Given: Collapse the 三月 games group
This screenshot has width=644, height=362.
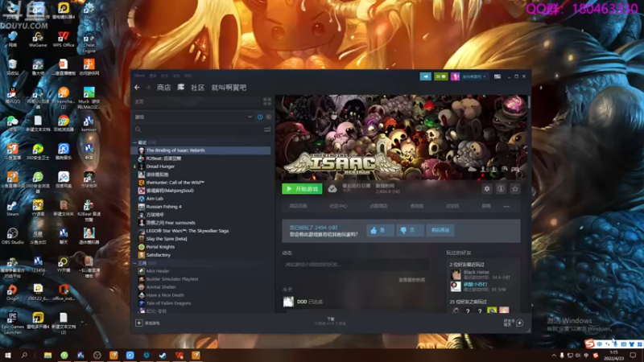Looking at the screenshot, I should click(134, 263).
